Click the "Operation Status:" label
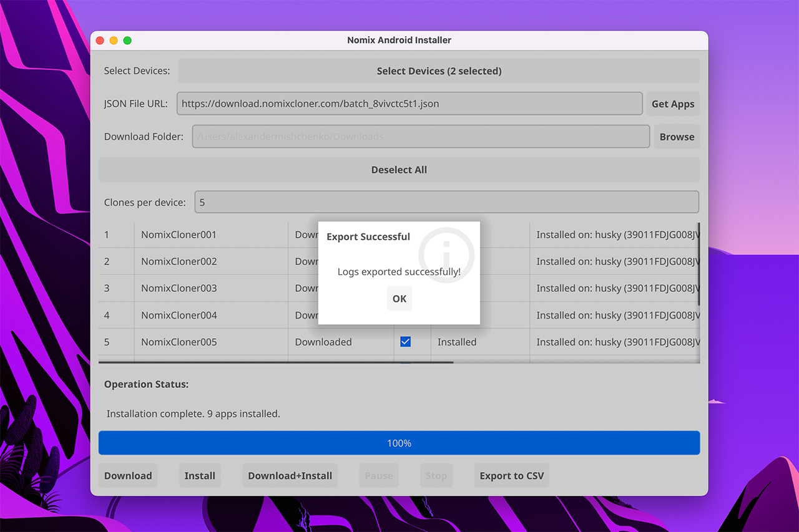 (146, 384)
